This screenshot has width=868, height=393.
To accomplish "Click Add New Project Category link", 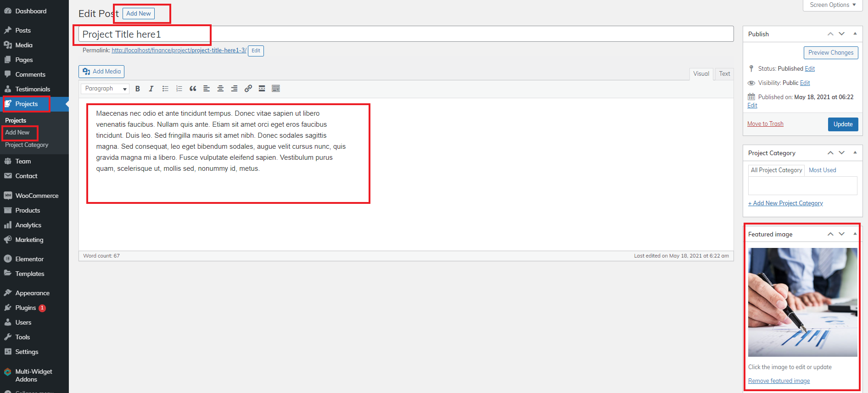I will coord(785,203).
